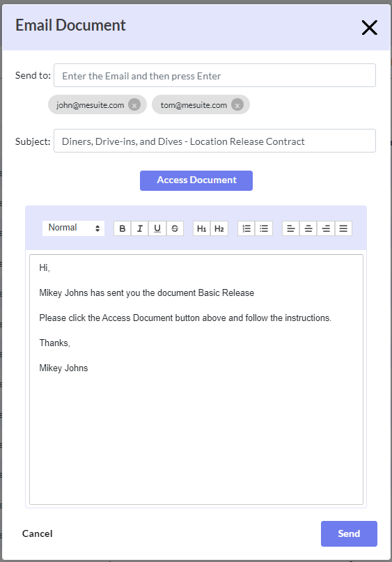392x562 pixels.
Task: Justify the message text
Action: coord(343,228)
